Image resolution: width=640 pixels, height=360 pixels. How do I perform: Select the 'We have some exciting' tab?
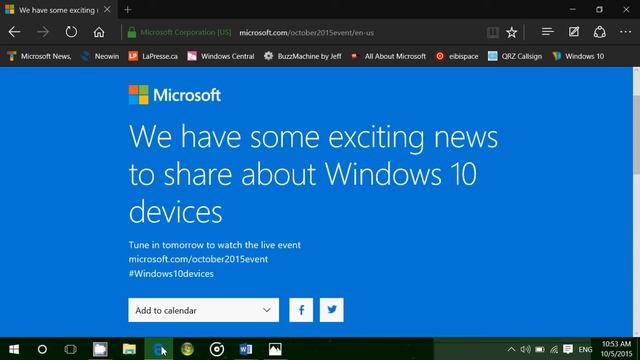(58, 9)
